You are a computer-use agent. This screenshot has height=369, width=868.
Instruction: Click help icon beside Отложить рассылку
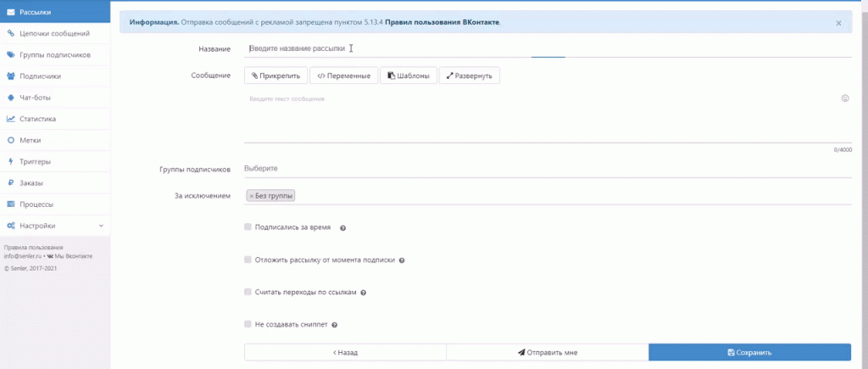pyautogui.click(x=402, y=260)
